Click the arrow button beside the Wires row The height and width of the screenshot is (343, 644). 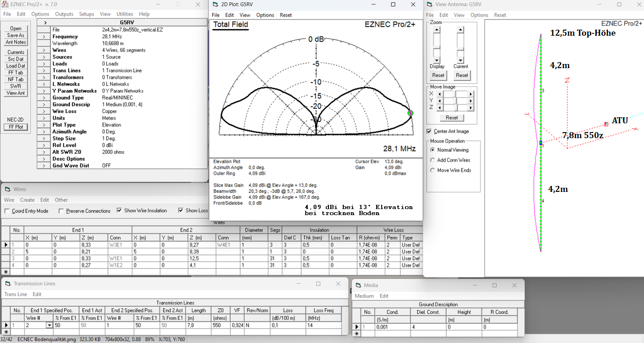[x=44, y=50]
